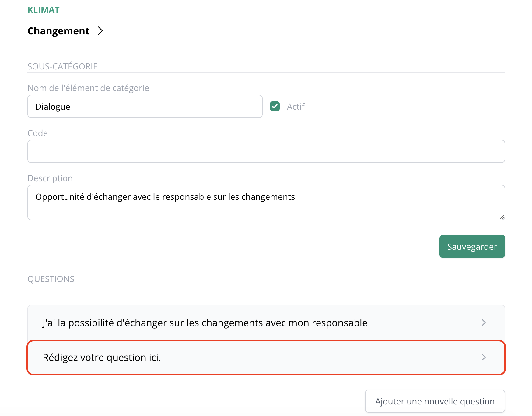Click the resize handle of the Description box

coord(502,217)
